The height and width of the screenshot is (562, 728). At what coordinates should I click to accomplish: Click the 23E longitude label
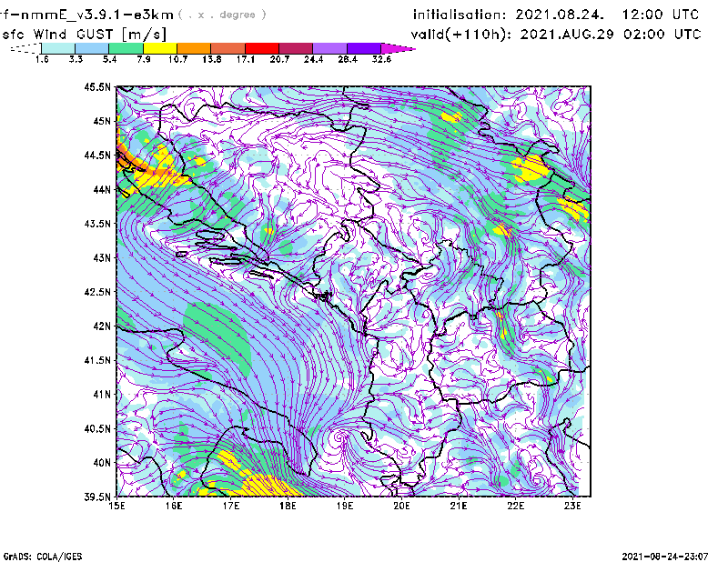[572, 506]
